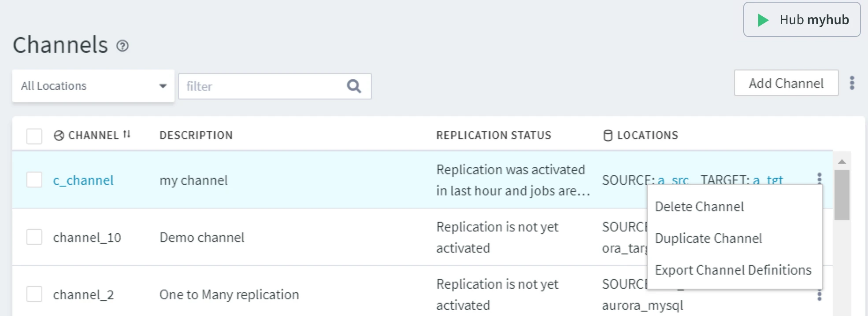Click the help icon beside Channels heading
The width and height of the screenshot is (868, 316).
point(122,46)
